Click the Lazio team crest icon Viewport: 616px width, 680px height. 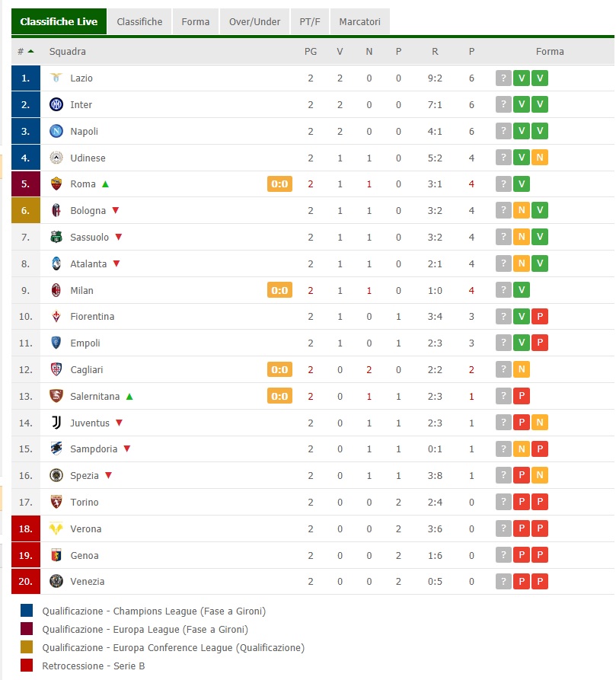coord(56,78)
